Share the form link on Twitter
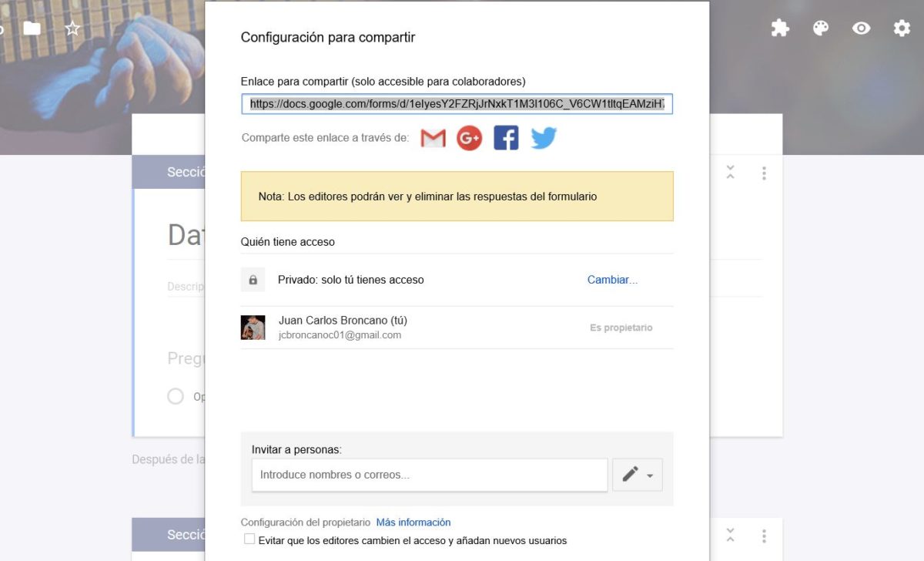This screenshot has width=924, height=561. tap(543, 137)
